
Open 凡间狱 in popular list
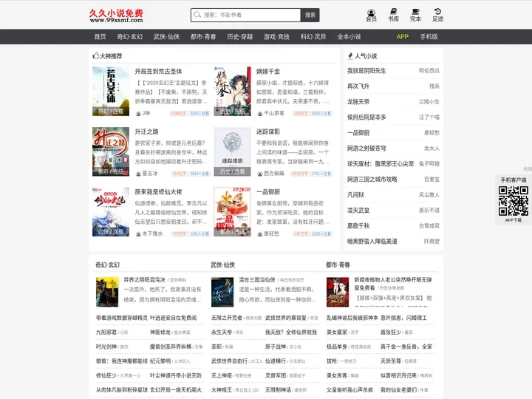click(x=355, y=195)
